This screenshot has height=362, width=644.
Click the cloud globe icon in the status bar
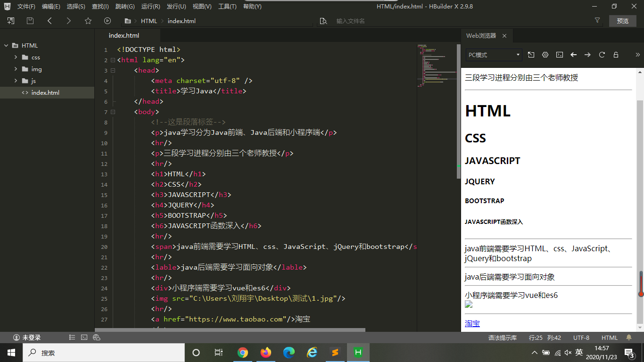[97, 337]
